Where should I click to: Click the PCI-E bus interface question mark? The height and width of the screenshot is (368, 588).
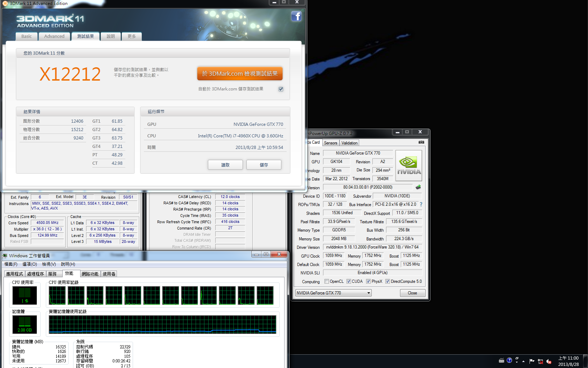click(x=421, y=204)
